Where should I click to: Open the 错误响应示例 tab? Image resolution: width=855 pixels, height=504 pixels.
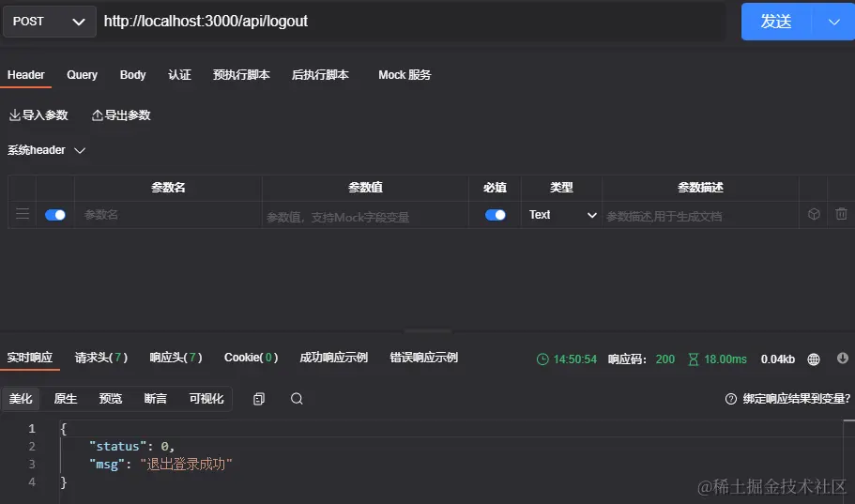pyautogui.click(x=423, y=358)
